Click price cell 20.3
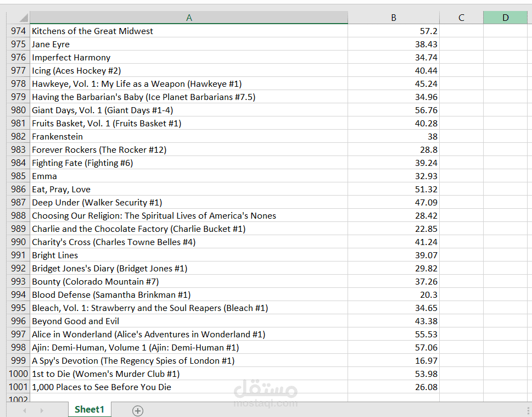532x417 pixels. pyautogui.click(x=394, y=294)
